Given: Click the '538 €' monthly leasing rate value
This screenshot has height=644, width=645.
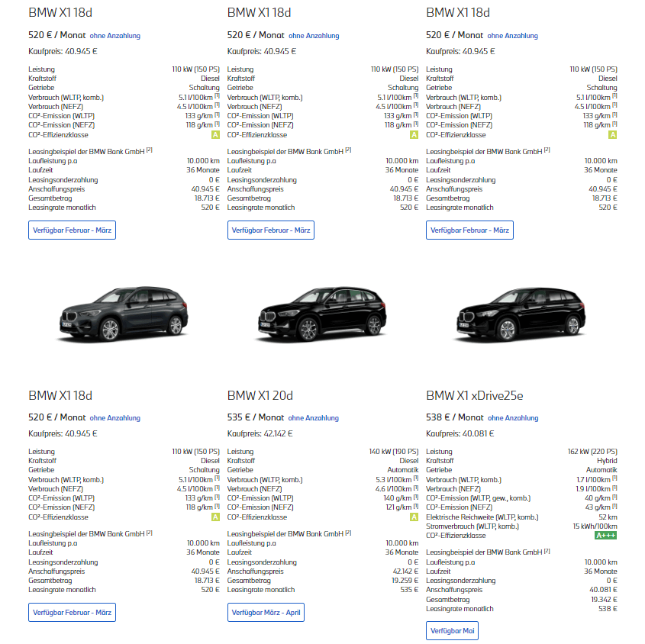Looking at the screenshot, I should point(608,609).
